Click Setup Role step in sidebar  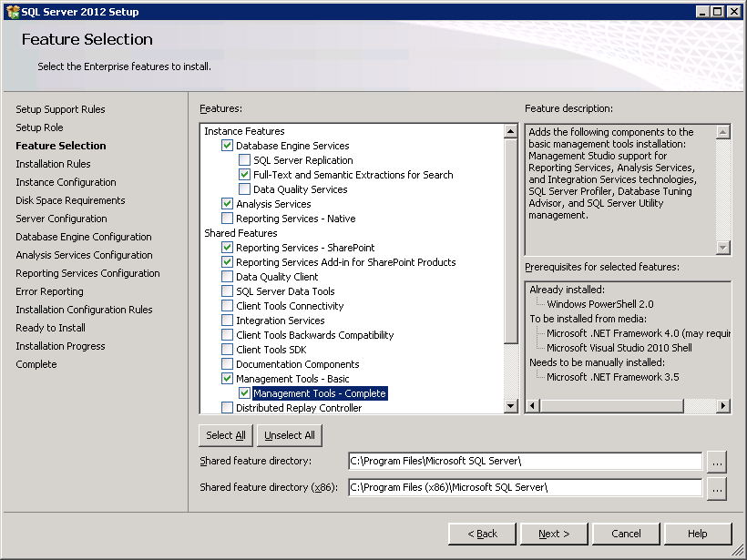[x=39, y=127]
